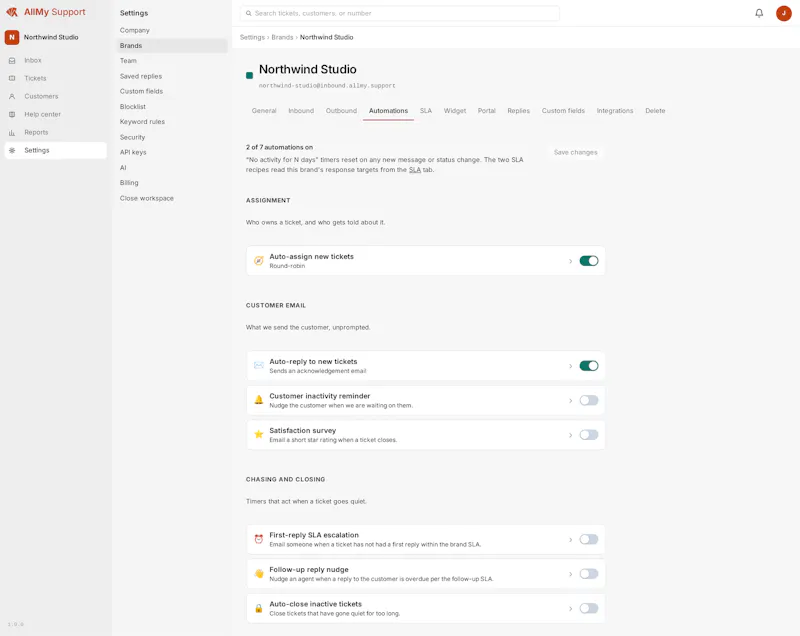Open Billing settings
This screenshot has height=636, width=800.
tap(172, 183)
